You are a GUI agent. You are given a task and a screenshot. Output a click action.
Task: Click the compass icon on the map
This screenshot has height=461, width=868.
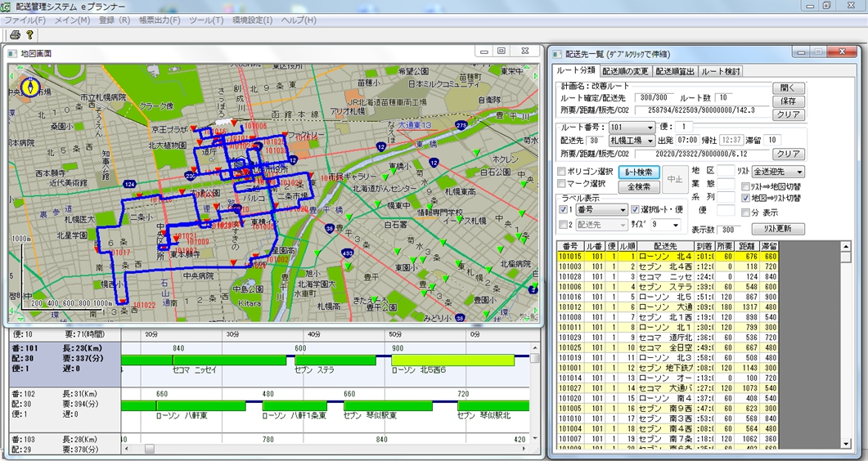(30, 87)
